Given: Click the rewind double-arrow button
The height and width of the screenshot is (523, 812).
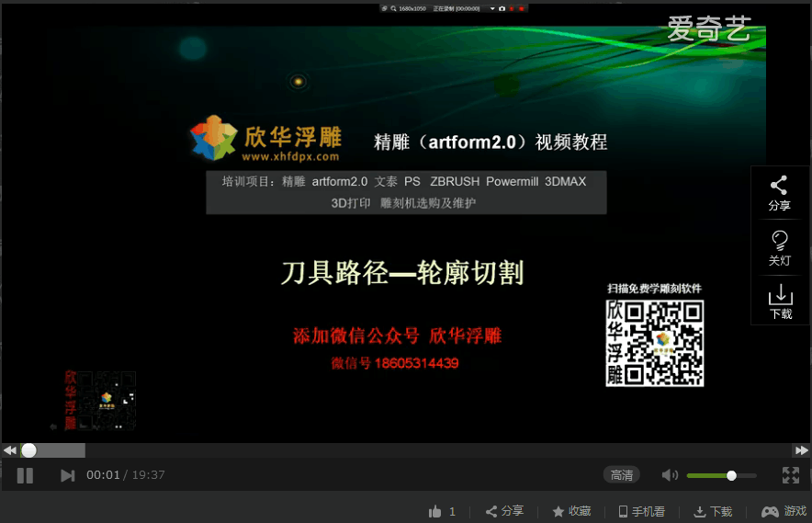Looking at the screenshot, I should (9, 450).
